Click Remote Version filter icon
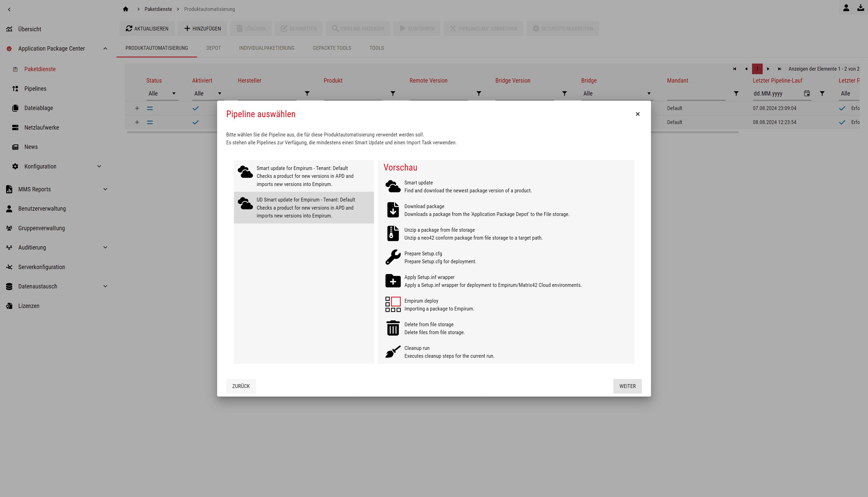The image size is (868, 497). coord(479,94)
